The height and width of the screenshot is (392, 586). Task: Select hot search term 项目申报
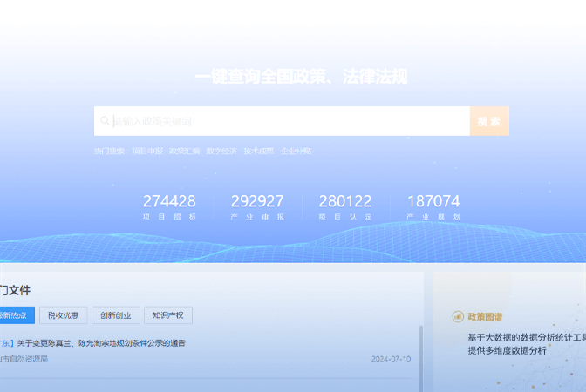coord(147,151)
